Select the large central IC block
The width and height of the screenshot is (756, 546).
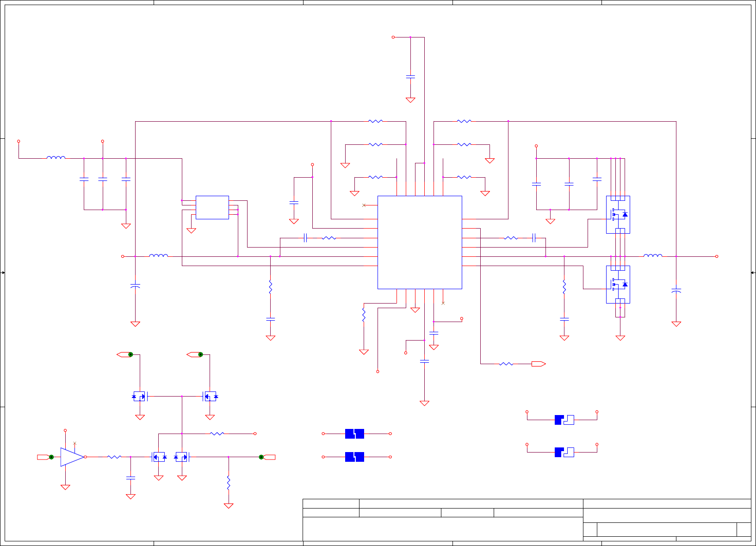pos(420,242)
